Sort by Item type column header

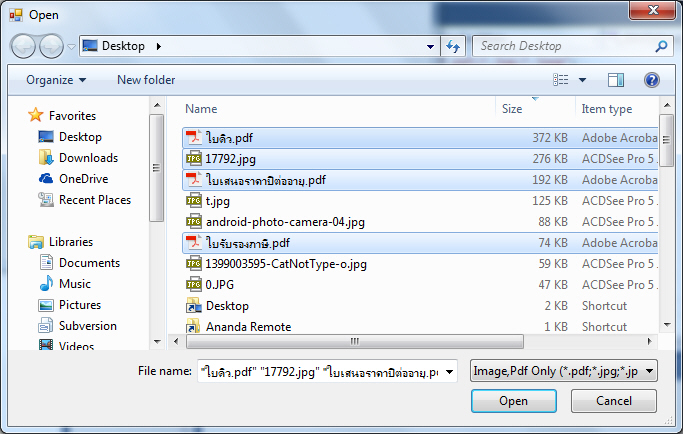607,109
